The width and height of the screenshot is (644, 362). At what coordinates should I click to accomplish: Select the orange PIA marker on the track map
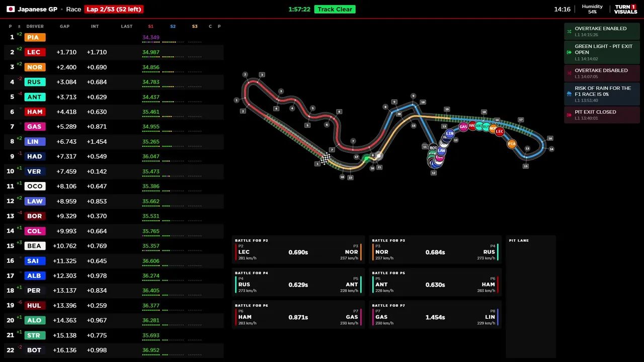(512, 144)
